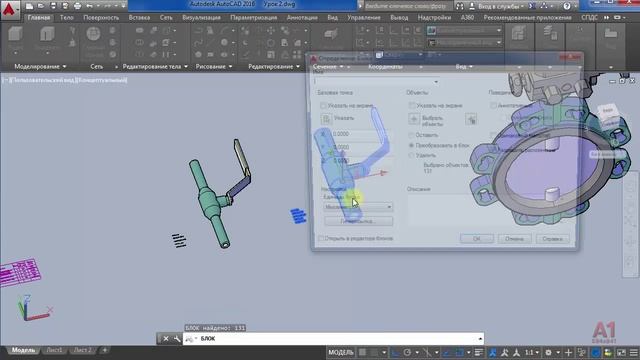Open the AutoCAD application menu button
This screenshot has width=640, height=360.
pos(9,9)
